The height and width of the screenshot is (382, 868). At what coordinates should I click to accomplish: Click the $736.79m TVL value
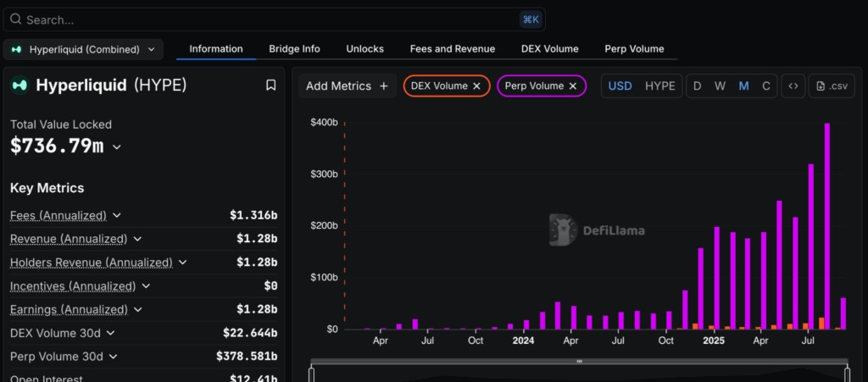coord(57,146)
